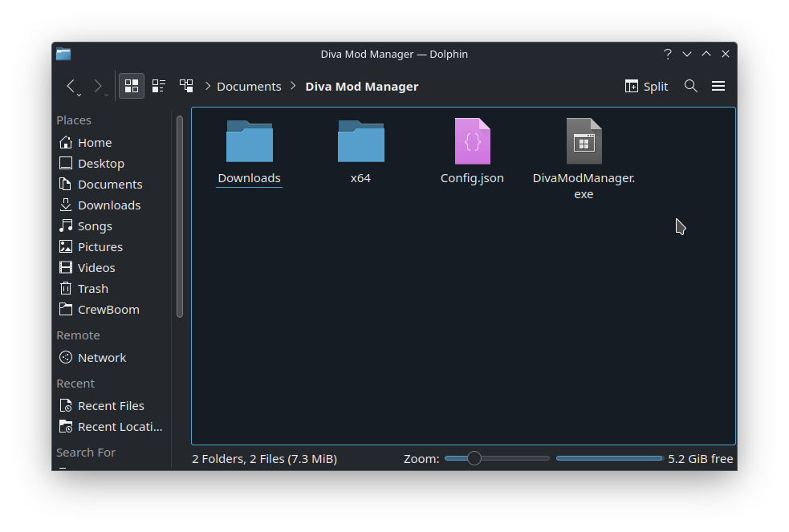Click the title bar help question mark
The image size is (789, 532).
click(668, 54)
